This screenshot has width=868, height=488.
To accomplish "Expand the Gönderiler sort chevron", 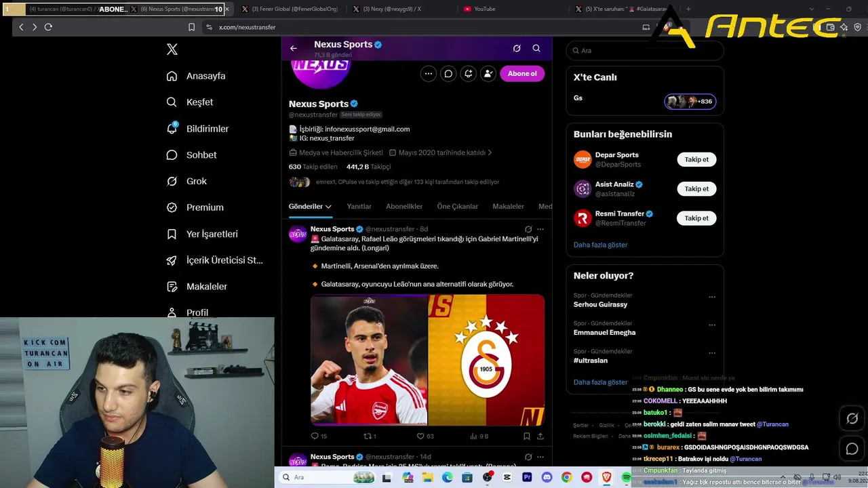I will coord(328,207).
